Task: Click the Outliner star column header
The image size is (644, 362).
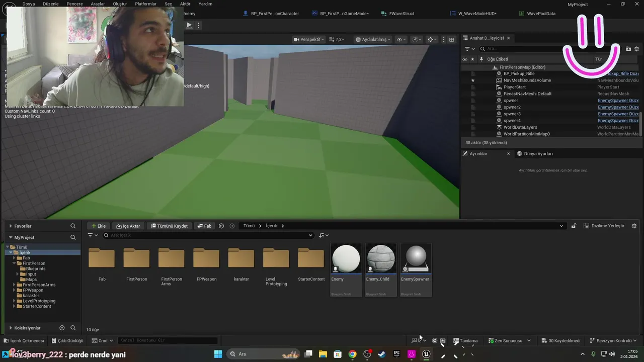Action: (472, 59)
